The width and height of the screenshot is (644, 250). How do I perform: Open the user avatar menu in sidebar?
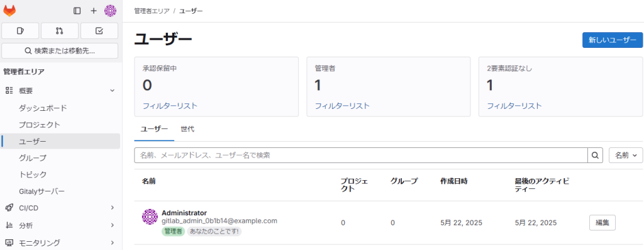(110, 11)
